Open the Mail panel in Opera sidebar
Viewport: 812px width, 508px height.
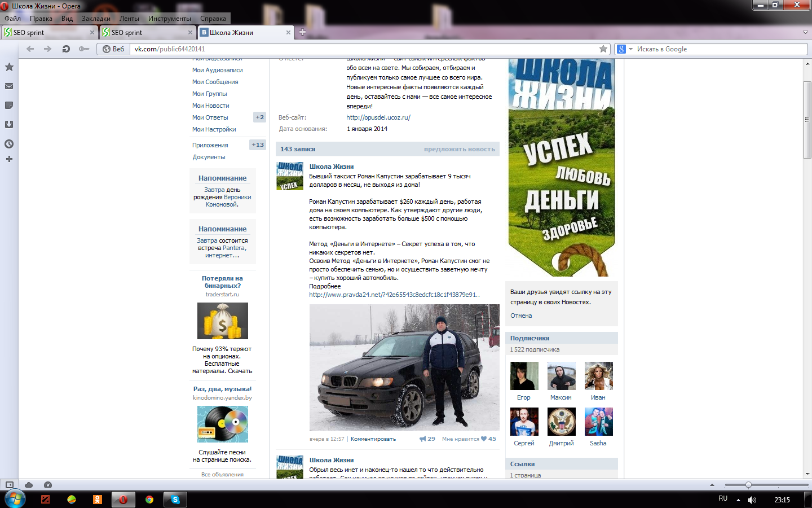coord(9,86)
